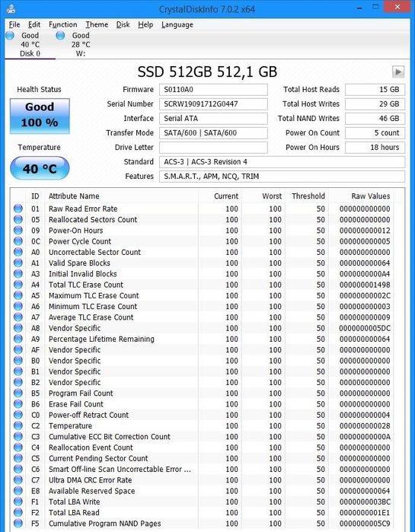Click the Good 100 % health status button
Image resolution: width=415 pixels, height=532 pixels.
[x=40, y=116]
